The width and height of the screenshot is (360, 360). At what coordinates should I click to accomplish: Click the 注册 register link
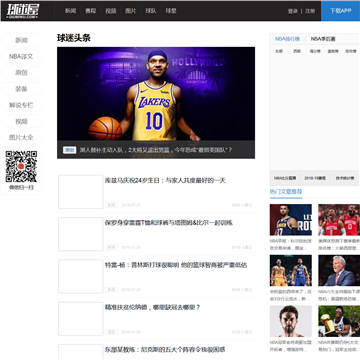coord(310,11)
